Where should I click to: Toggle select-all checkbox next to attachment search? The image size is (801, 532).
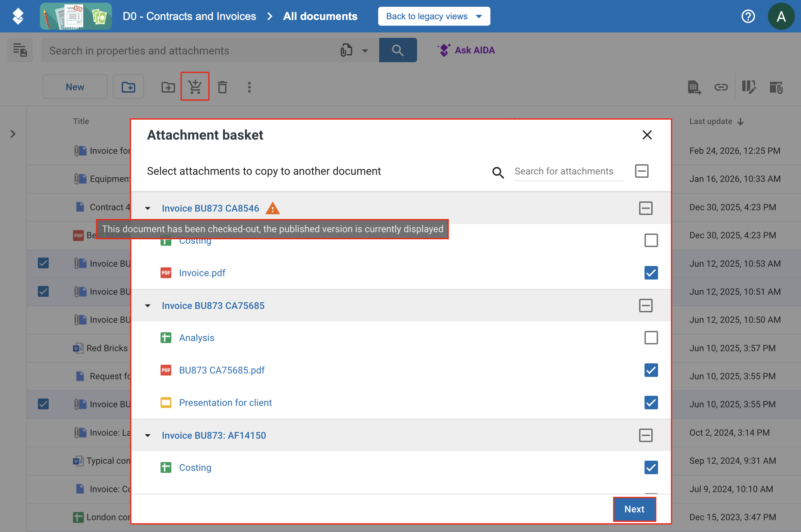point(641,171)
